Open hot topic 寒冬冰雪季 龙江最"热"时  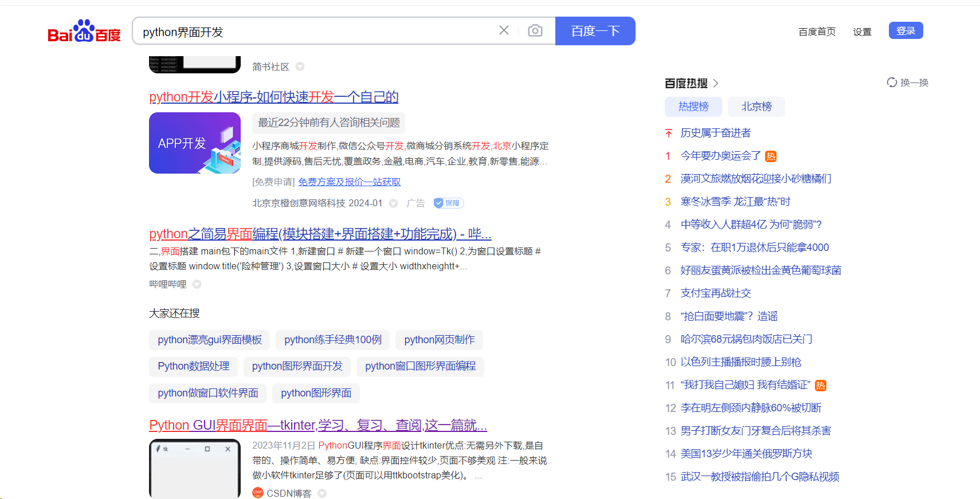point(735,202)
